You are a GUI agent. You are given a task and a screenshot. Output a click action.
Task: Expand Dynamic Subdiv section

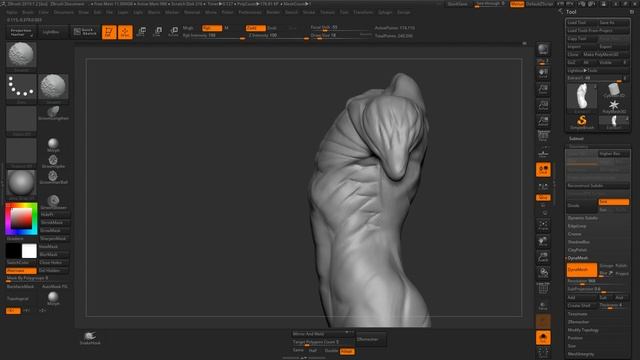pyautogui.click(x=582, y=218)
